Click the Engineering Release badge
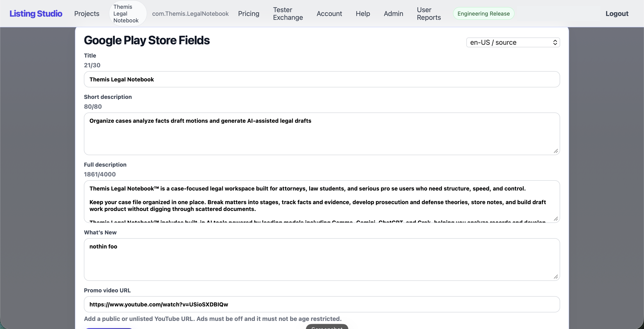The width and height of the screenshot is (644, 329). (x=483, y=13)
